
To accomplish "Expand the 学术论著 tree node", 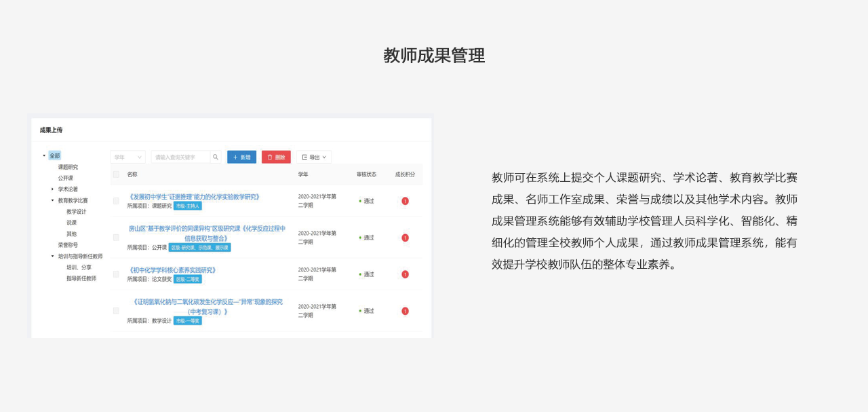I will point(52,189).
